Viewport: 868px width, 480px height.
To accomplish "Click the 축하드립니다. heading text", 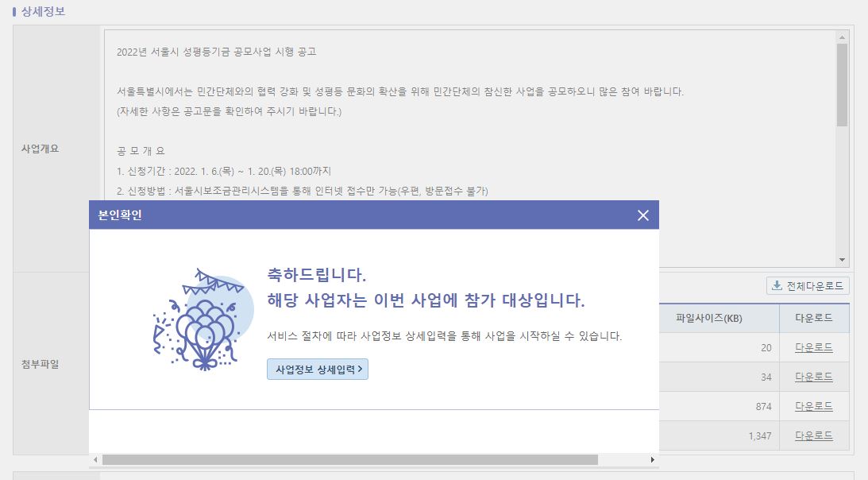I will click(x=317, y=275).
